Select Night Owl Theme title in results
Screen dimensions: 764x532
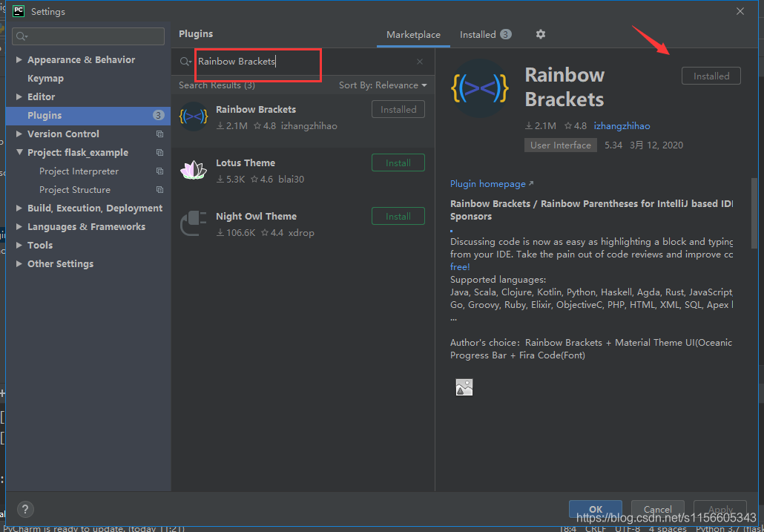257,217
